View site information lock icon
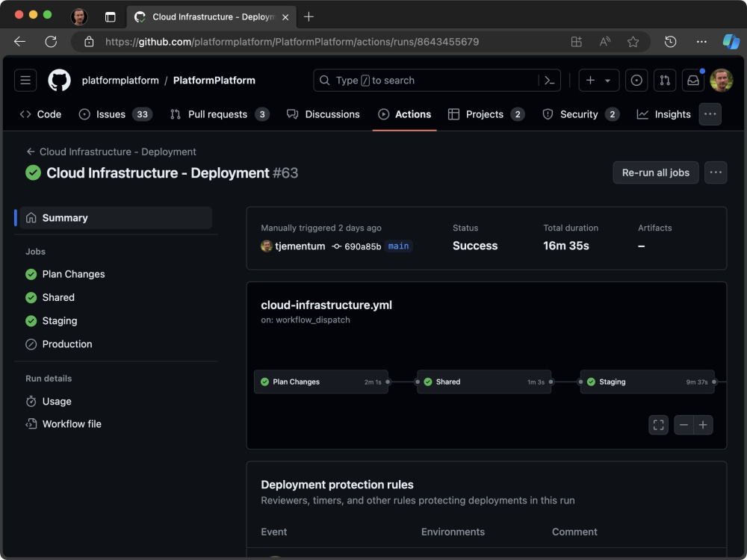The width and height of the screenshot is (747, 560). click(x=89, y=42)
